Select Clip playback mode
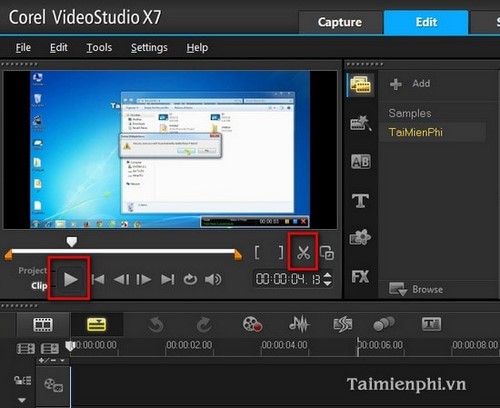The image size is (500, 408). click(x=39, y=286)
